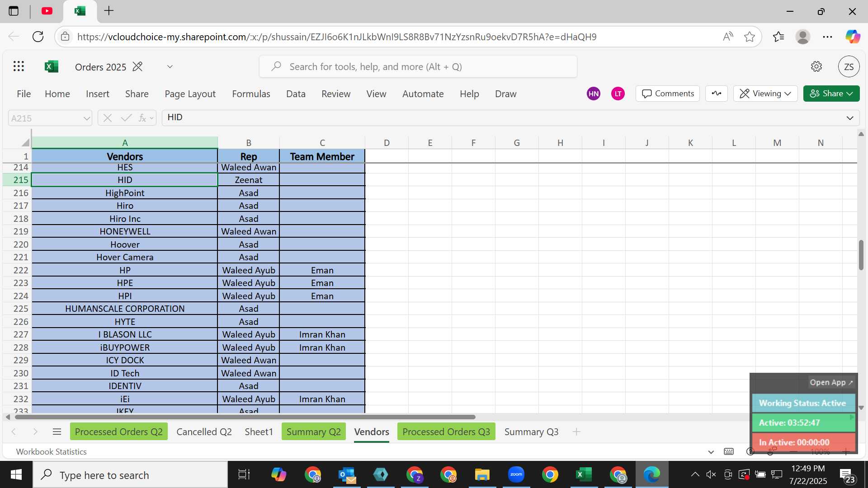Open the Data ribbon tab
868x488 pixels.
tap(296, 94)
